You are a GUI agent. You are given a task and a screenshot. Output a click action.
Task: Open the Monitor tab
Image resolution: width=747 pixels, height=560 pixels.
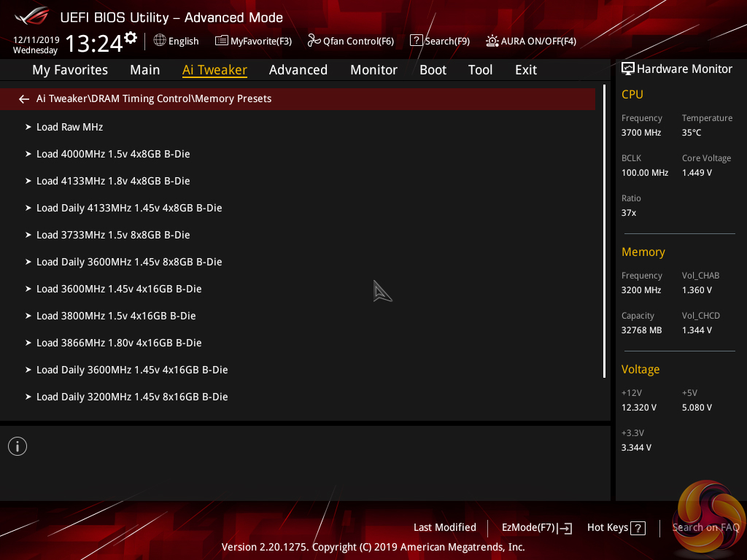click(x=373, y=70)
